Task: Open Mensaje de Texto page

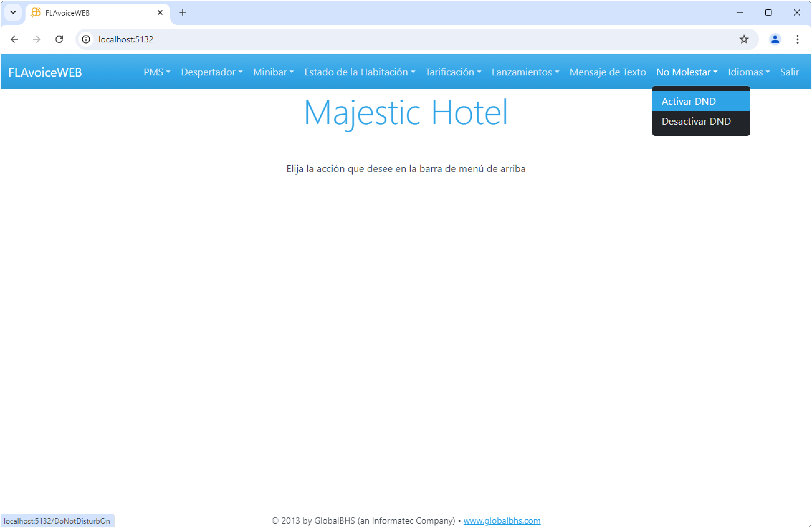Action: (x=607, y=72)
